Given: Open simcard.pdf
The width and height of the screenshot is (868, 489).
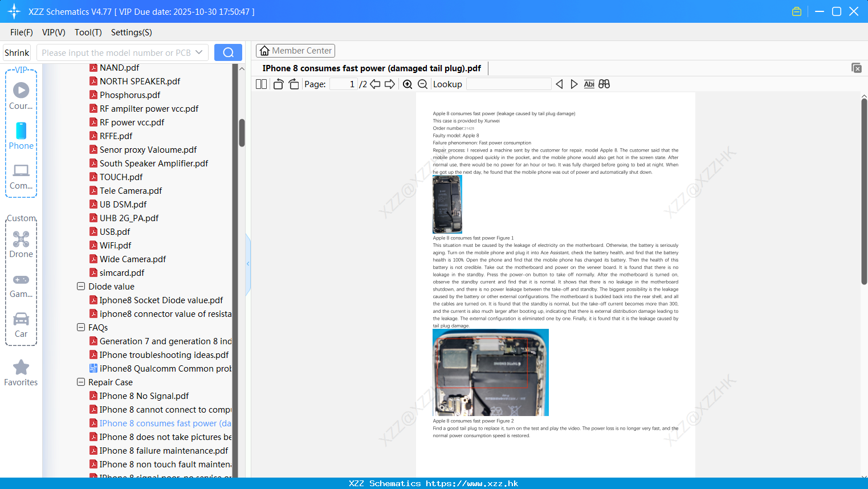Looking at the screenshot, I should [x=117, y=273].
